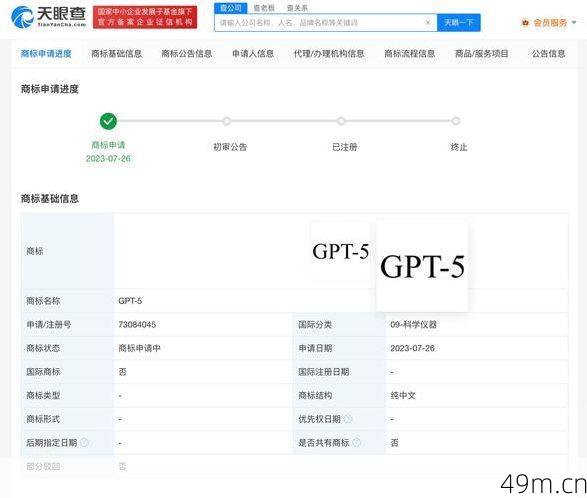Click the 已注册 step label
This screenshot has height=498, width=587.
pos(345,147)
